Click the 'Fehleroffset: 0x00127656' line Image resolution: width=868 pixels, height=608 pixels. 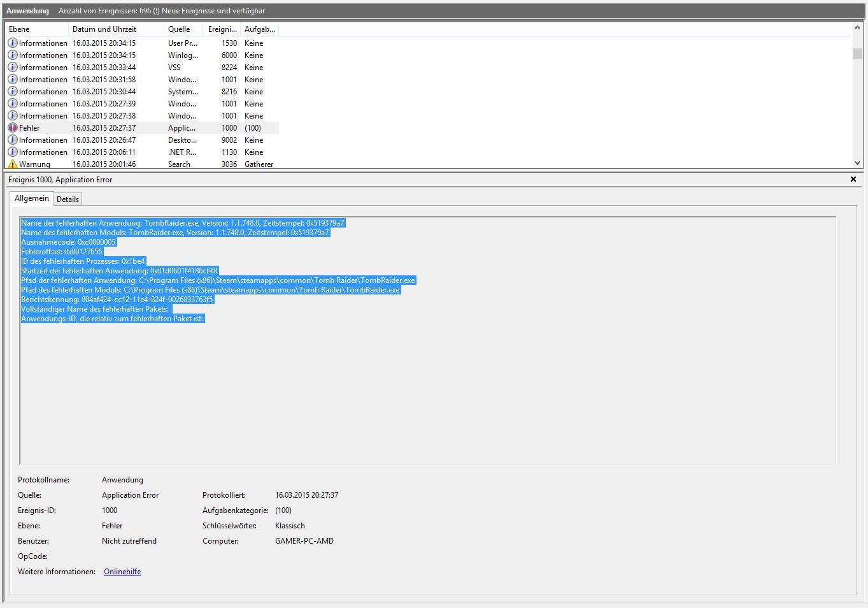coord(62,252)
